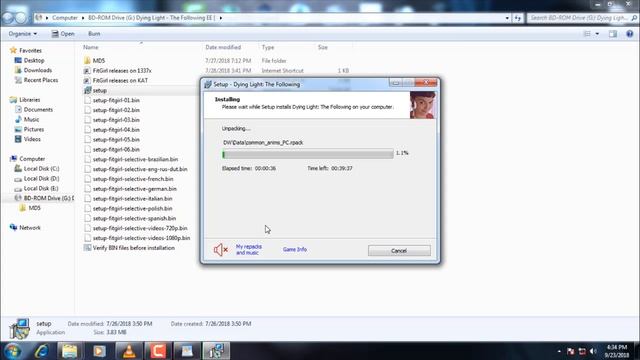Open the address bar history dropdown

[x=507, y=18]
